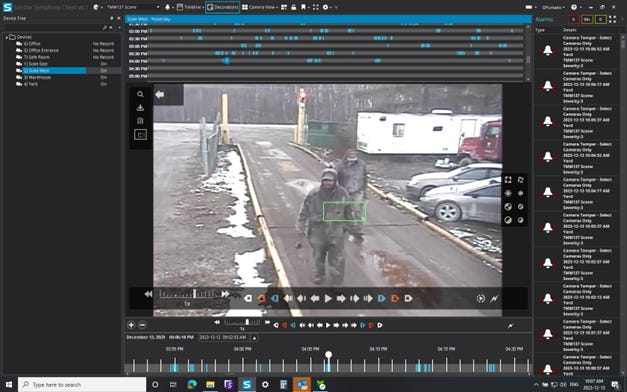This screenshot has width=627, height=392.
Task: Click the search magnifier icon on video panel
Action: pos(140,94)
